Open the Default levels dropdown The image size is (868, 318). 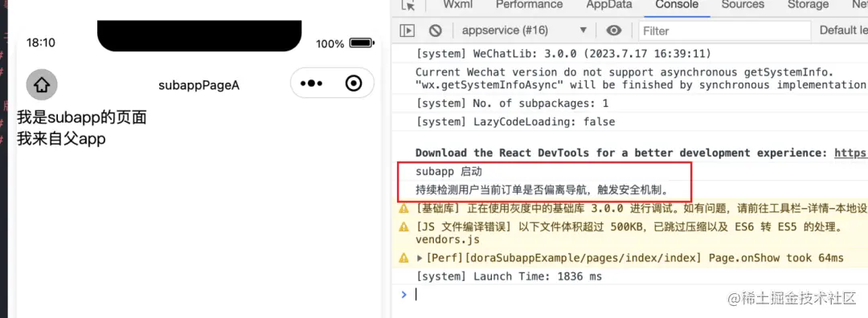pyautogui.click(x=843, y=31)
